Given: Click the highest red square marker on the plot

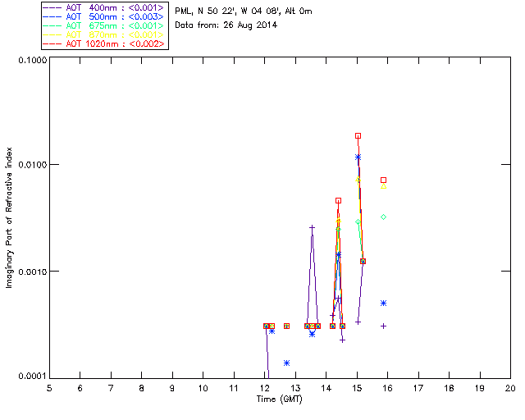Looking at the screenshot, I should (x=358, y=136).
